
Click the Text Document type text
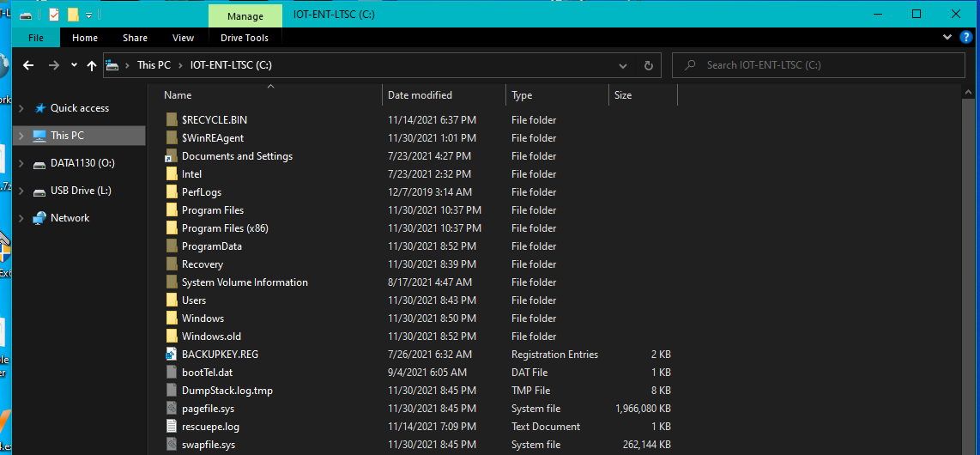click(x=546, y=427)
